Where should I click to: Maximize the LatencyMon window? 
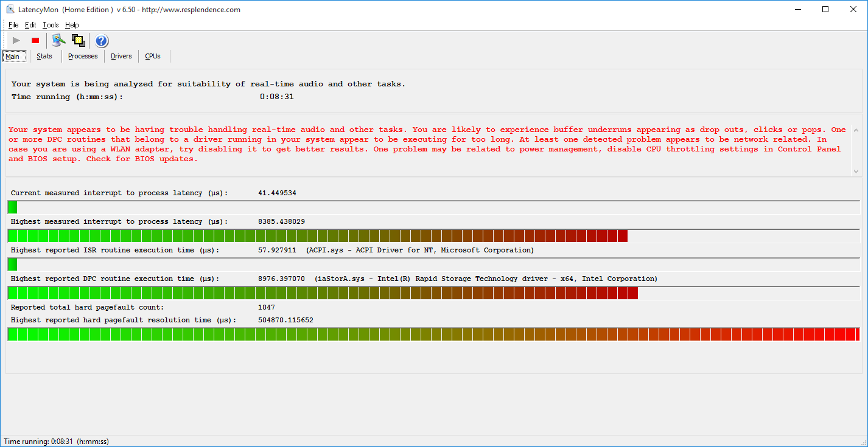pyautogui.click(x=825, y=9)
